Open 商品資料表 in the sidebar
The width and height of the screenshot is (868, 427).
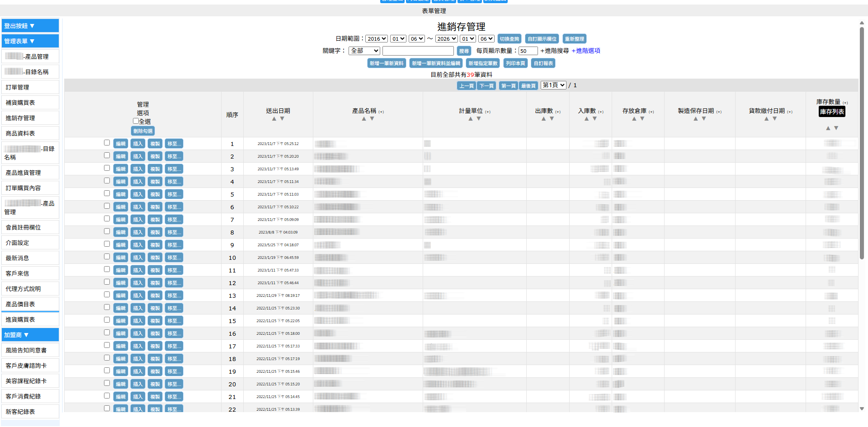pos(30,133)
